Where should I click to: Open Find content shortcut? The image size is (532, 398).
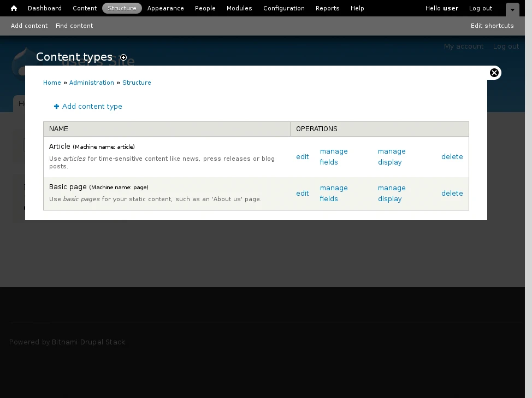[74, 26]
